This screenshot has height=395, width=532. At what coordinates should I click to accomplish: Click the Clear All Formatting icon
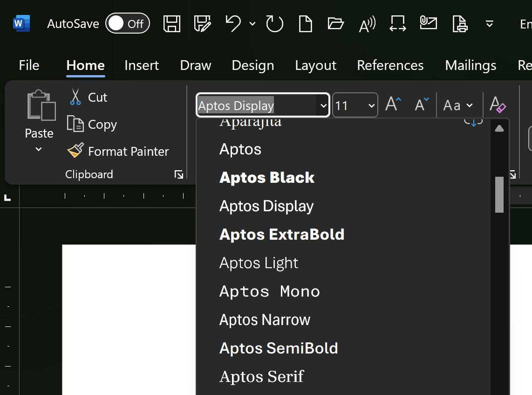[x=498, y=105]
